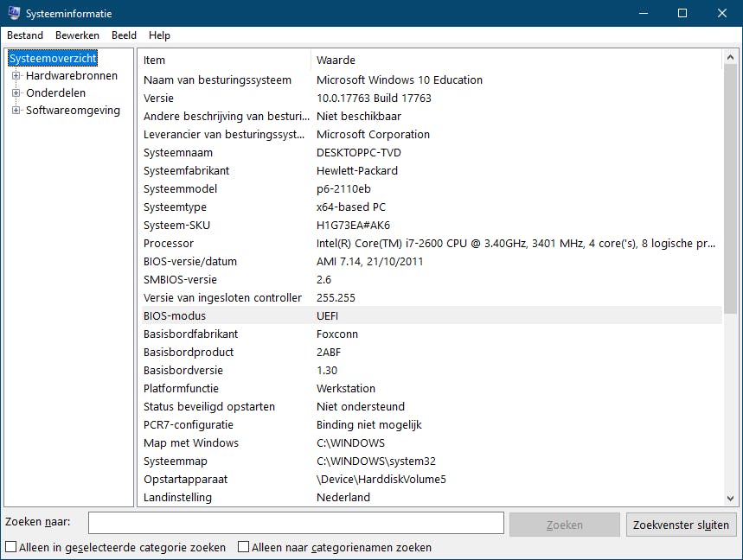This screenshot has height=560, width=743.
Task: Select the Softwareomgeving tree label
Action: coord(73,111)
